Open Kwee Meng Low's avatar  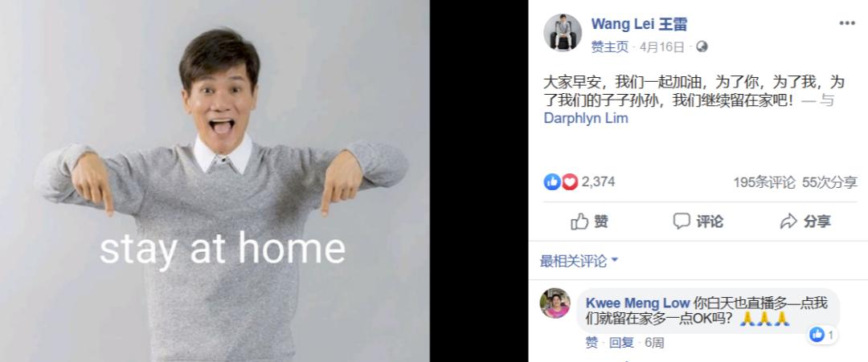click(x=555, y=303)
